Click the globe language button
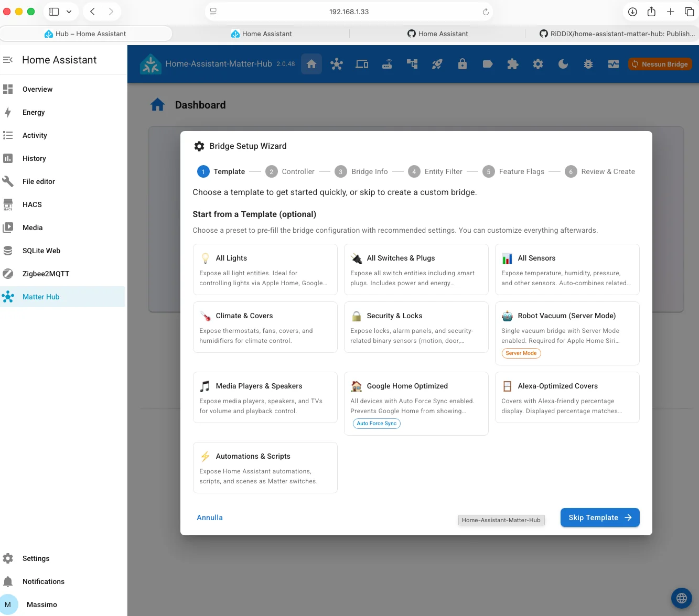 pyautogui.click(x=682, y=598)
